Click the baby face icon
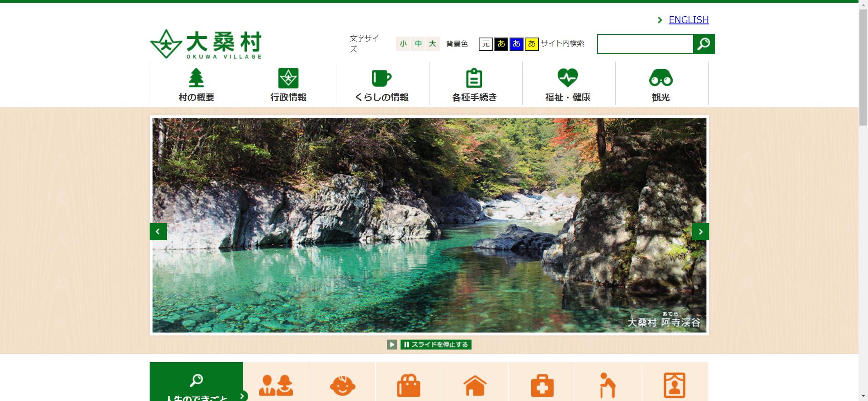 (x=342, y=385)
